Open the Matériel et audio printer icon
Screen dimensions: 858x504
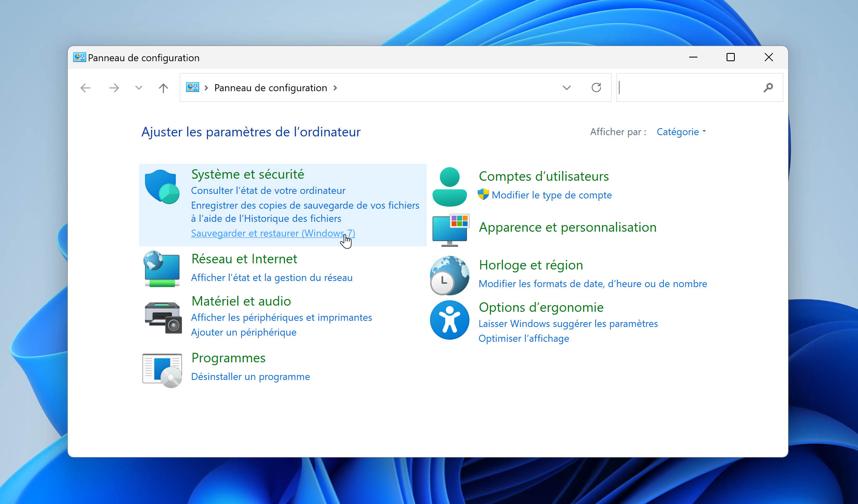pyautogui.click(x=163, y=317)
